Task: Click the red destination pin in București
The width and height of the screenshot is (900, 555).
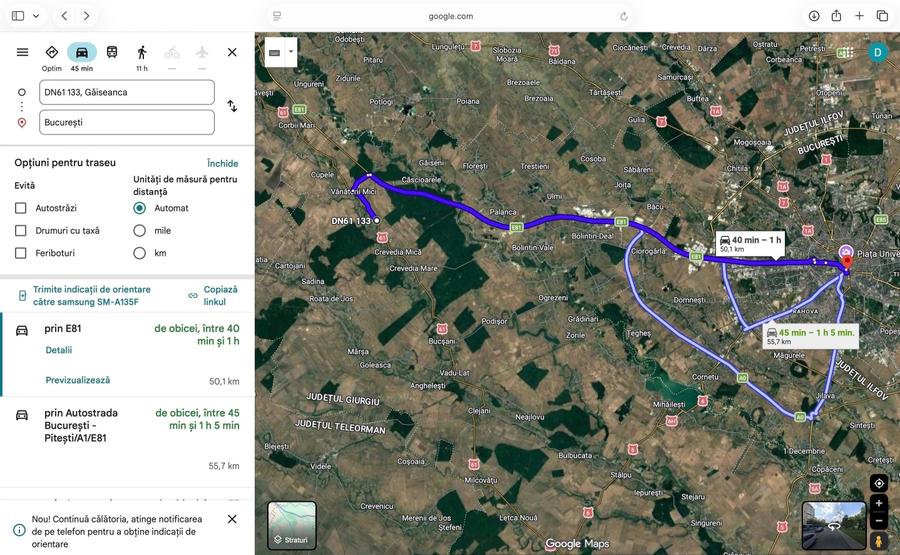Action: coord(847,262)
